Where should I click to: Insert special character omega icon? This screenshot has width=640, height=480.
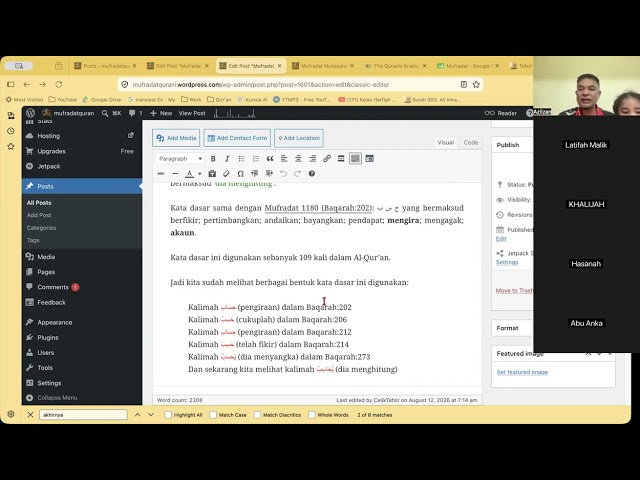point(240,173)
